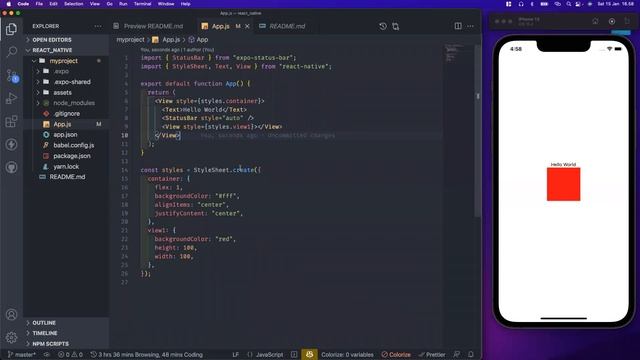
Task: Click notifications bell in status bar
Action: [x=471, y=354]
